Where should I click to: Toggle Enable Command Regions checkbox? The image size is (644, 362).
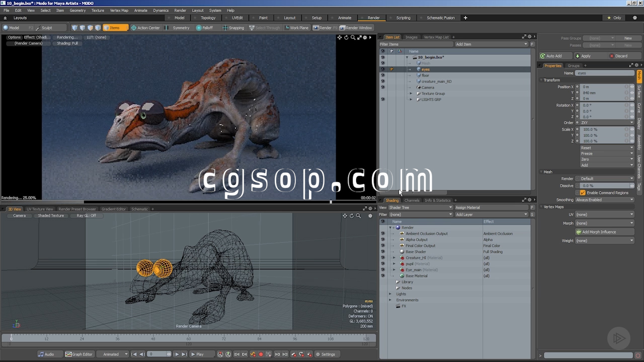tap(583, 193)
